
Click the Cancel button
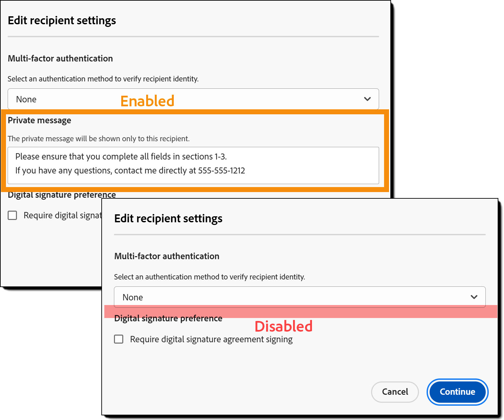pyautogui.click(x=395, y=392)
